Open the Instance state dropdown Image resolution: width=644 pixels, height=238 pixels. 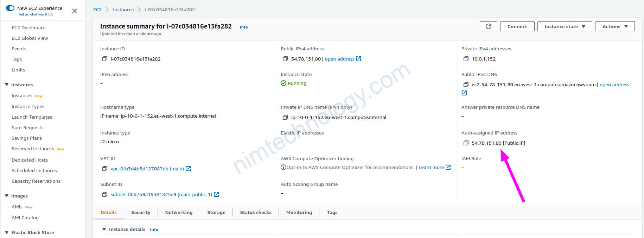565,26
